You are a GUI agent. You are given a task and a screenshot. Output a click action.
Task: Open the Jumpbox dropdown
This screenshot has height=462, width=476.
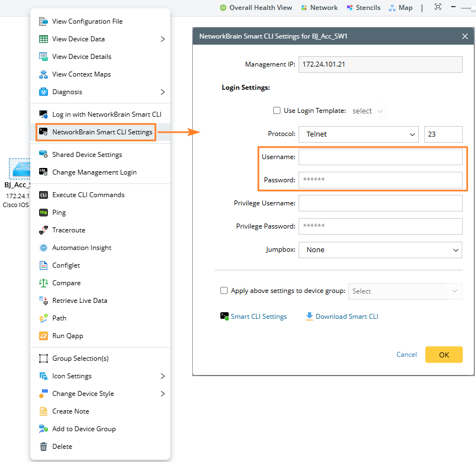click(380, 250)
